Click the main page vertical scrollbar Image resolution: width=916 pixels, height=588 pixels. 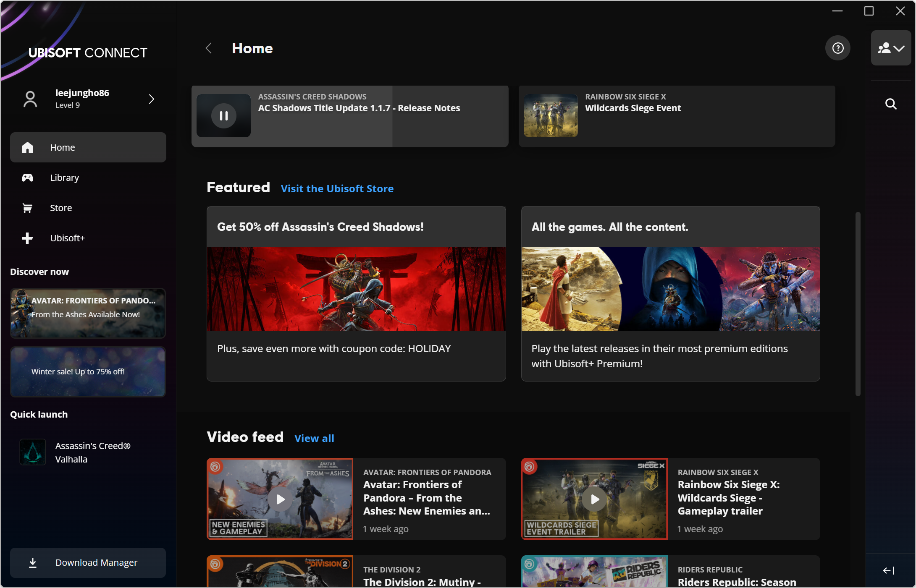[x=858, y=304]
